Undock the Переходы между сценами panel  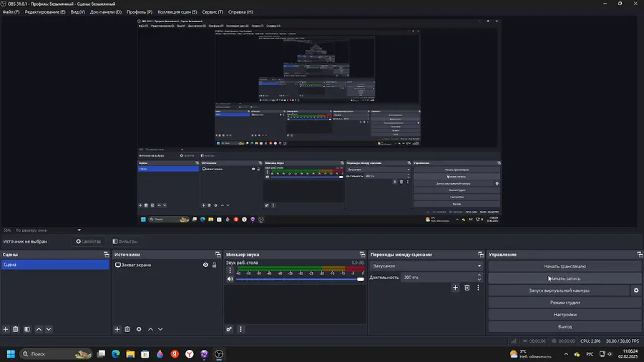pos(481,255)
